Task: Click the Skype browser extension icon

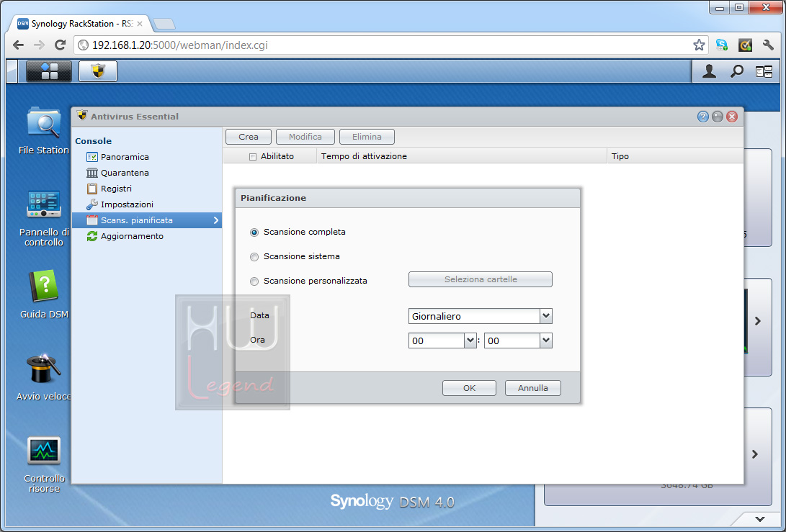Action: click(722, 45)
